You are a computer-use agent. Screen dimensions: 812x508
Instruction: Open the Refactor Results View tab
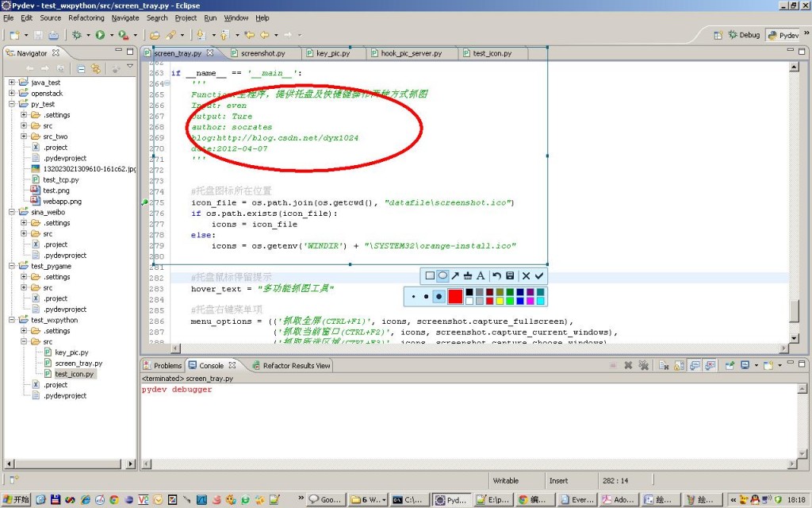pyautogui.click(x=291, y=365)
